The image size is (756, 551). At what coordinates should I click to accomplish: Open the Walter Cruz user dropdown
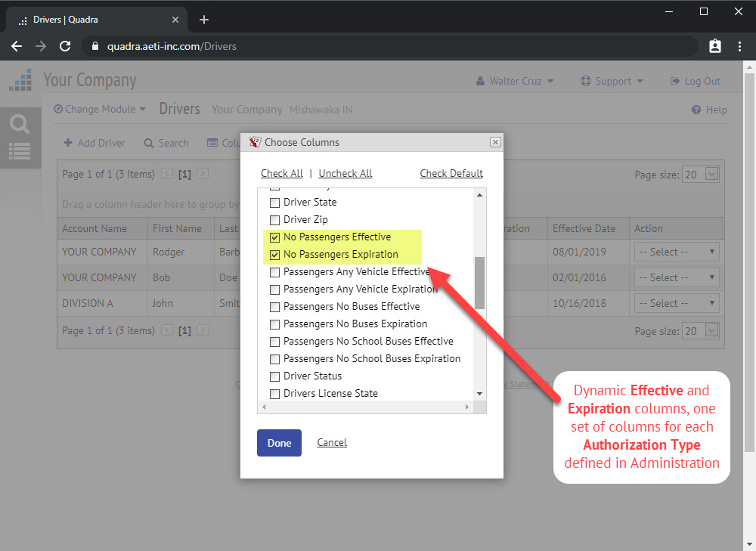514,81
